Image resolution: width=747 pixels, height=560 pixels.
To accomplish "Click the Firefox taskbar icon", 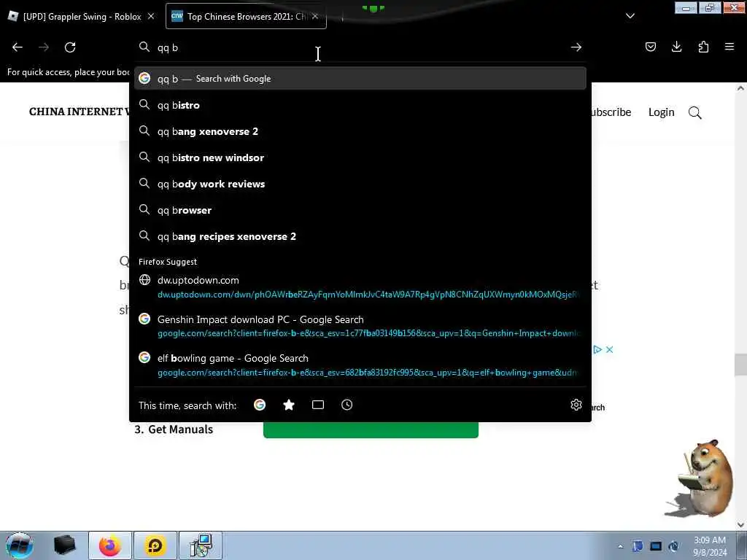I will (x=110, y=545).
